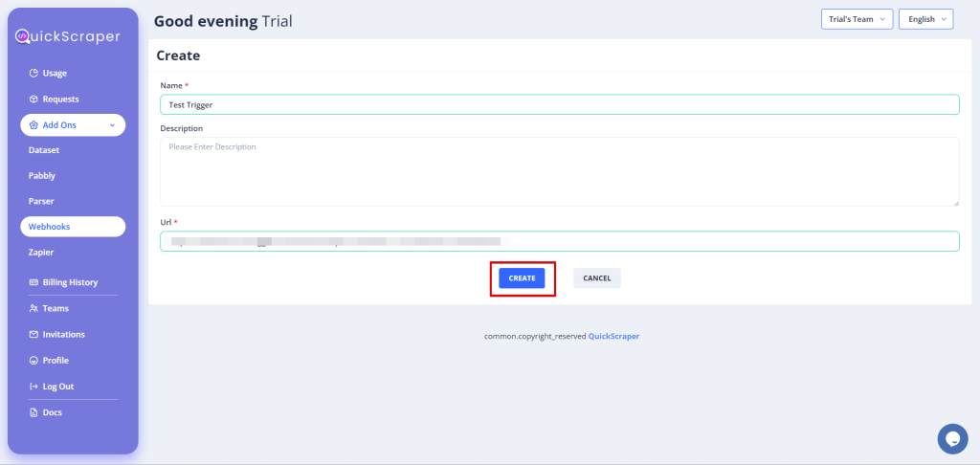Open the chat support bubble
The width and height of the screenshot is (980, 465).
(951, 438)
